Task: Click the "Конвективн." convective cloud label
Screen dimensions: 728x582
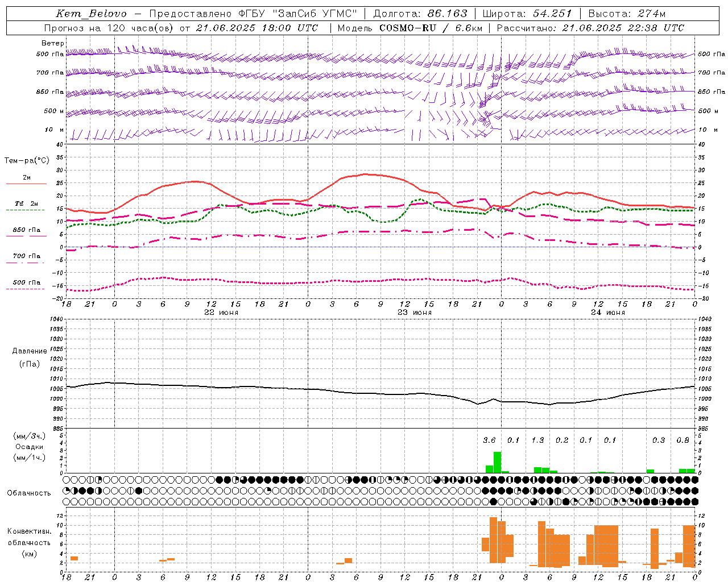Action: point(30,531)
